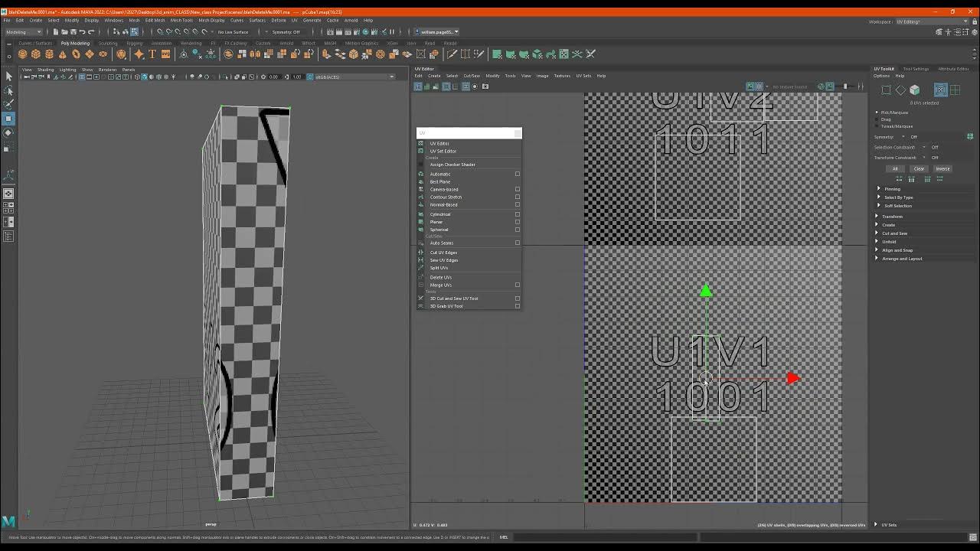Open Auto Seams option box
The width and height of the screenshot is (980, 551).
(518, 243)
